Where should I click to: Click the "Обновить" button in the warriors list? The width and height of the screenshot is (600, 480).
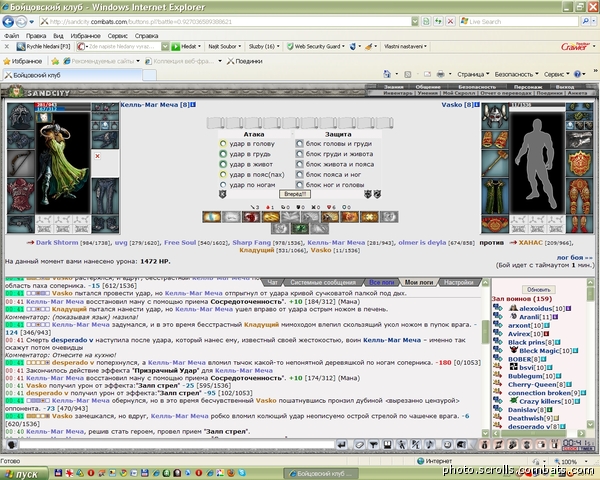538,289
